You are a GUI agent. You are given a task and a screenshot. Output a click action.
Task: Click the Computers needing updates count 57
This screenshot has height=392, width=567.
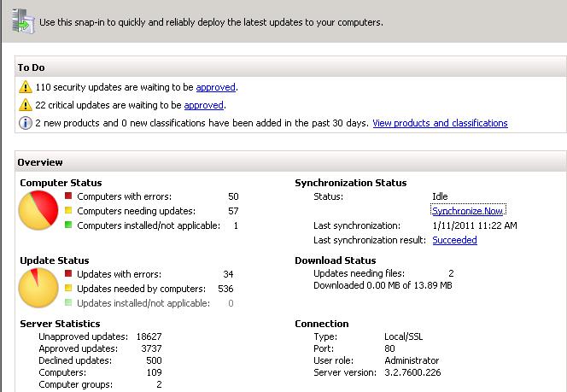(233, 211)
